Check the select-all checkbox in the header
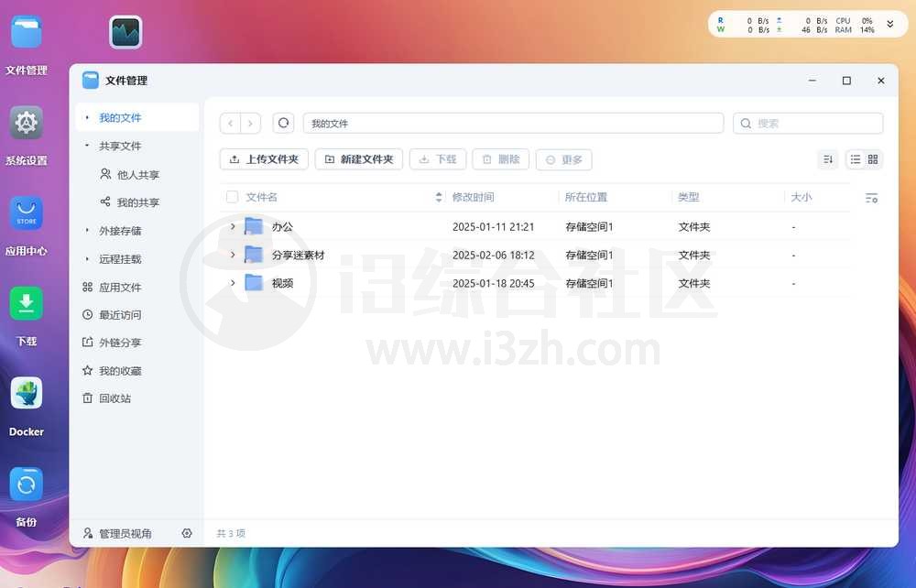The height and width of the screenshot is (588, 916). click(x=232, y=196)
